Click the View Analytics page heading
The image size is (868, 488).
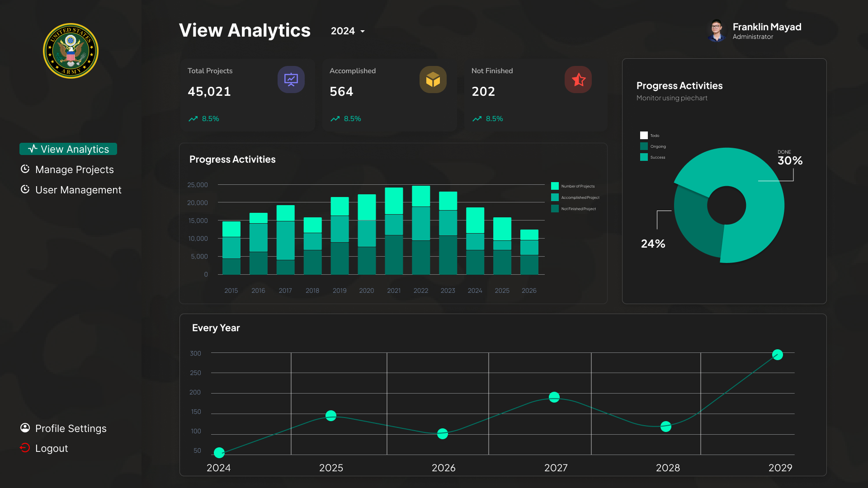[x=245, y=31]
